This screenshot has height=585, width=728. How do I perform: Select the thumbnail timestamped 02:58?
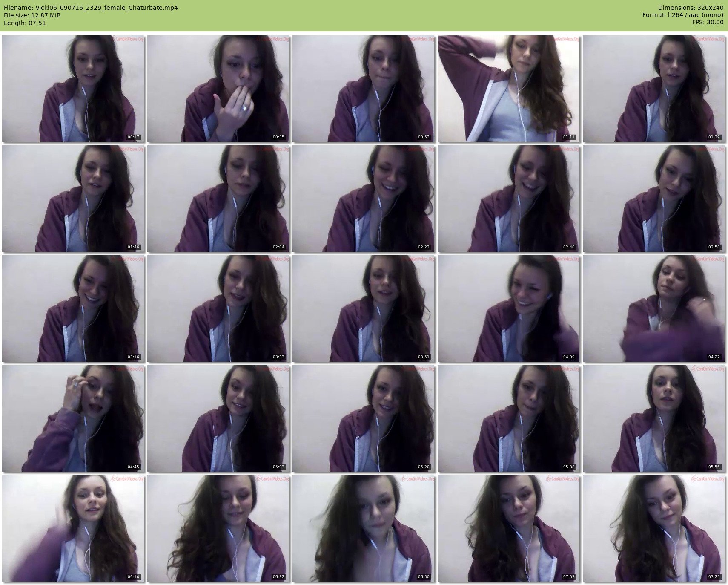point(653,199)
